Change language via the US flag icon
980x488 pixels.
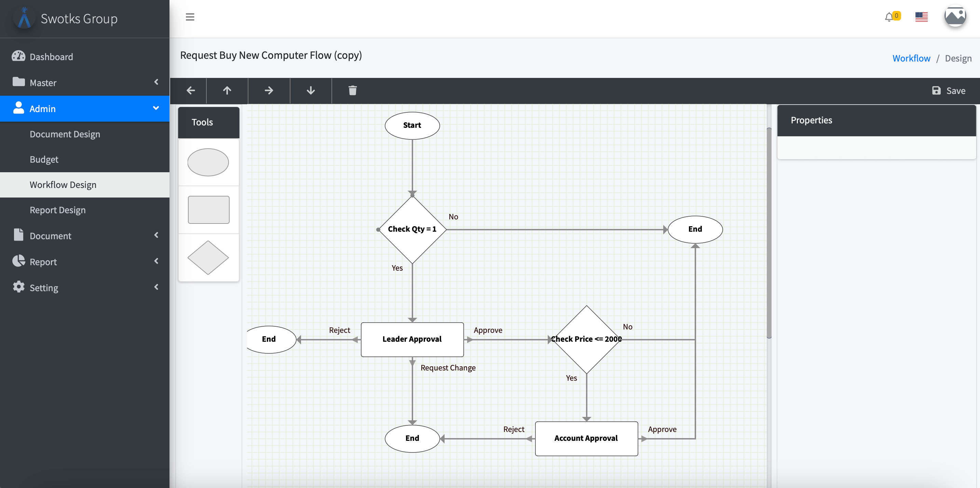click(922, 17)
